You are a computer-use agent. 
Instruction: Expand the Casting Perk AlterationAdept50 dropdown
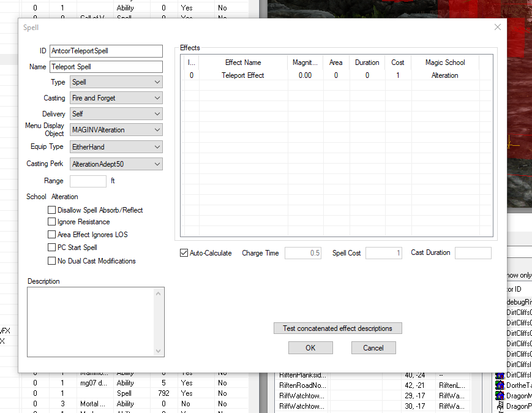coord(116,164)
